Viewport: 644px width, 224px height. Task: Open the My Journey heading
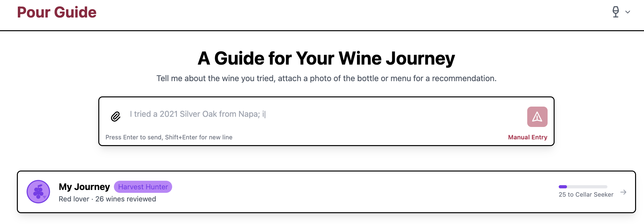(x=84, y=187)
